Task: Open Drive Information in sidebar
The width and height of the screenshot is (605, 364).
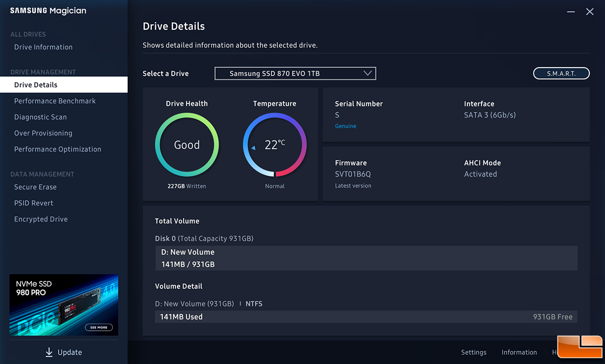Action: click(43, 47)
